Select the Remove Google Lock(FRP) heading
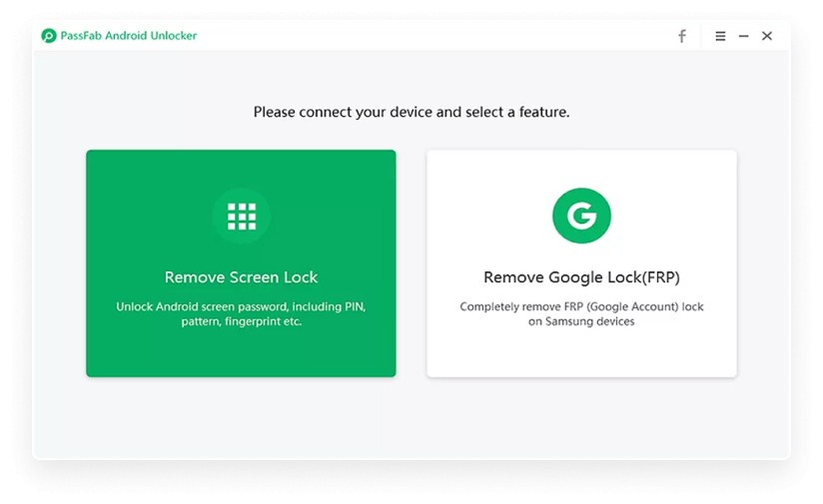 point(581,276)
